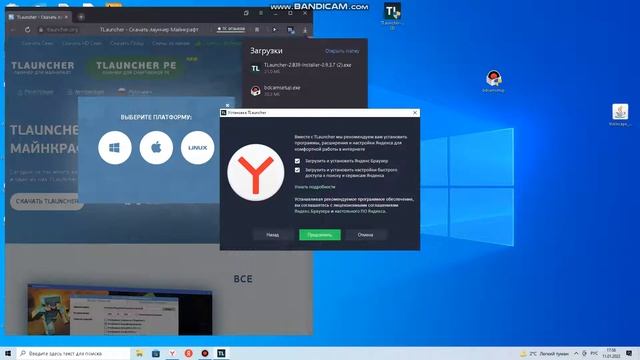640x360 pixels.
Task: Open the TLauncher desktop shortcut icon
Action: tap(392, 16)
